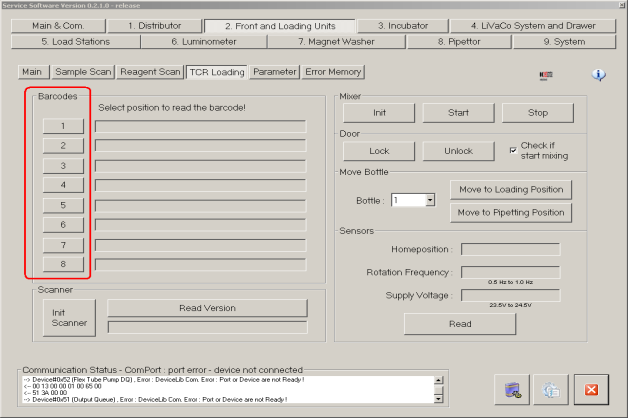This screenshot has height=418, width=628.
Task: Click the blue info bubble icon
Action: pos(599,75)
